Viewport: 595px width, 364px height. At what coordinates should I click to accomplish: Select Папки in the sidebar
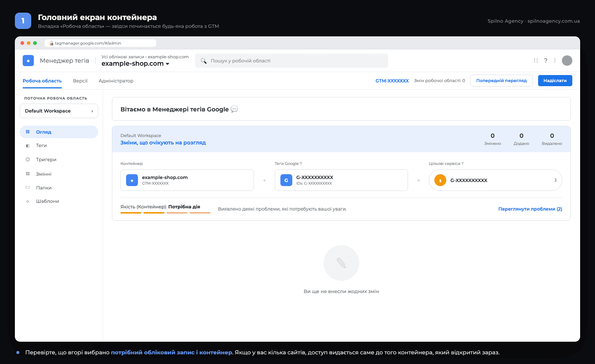click(59, 188)
